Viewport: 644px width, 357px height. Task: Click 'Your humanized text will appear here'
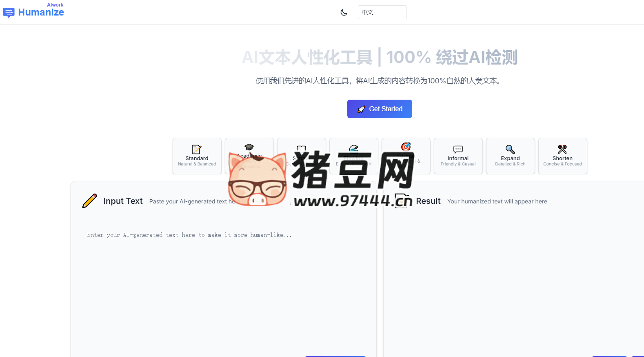(497, 201)
